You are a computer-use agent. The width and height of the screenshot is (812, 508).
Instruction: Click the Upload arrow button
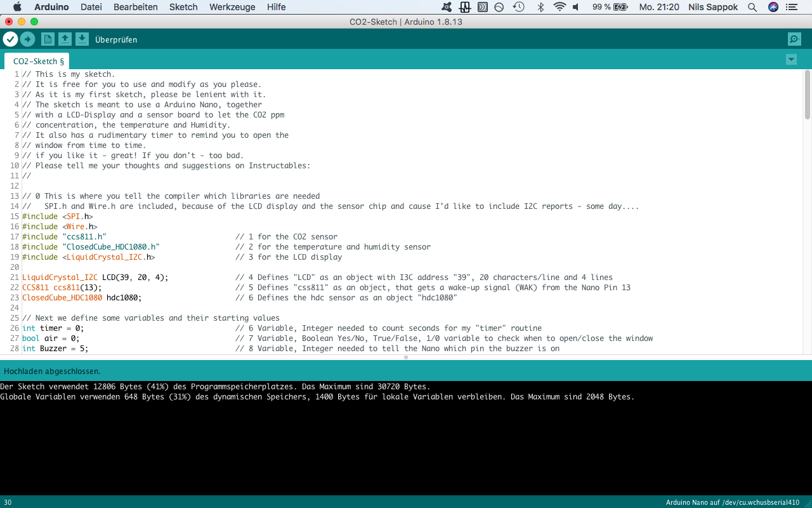click(27, 39)
